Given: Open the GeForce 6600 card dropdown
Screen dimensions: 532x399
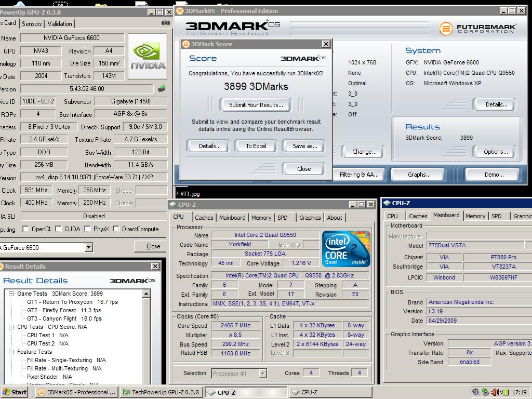Looking at the screenshot, I should pos(88,247).
